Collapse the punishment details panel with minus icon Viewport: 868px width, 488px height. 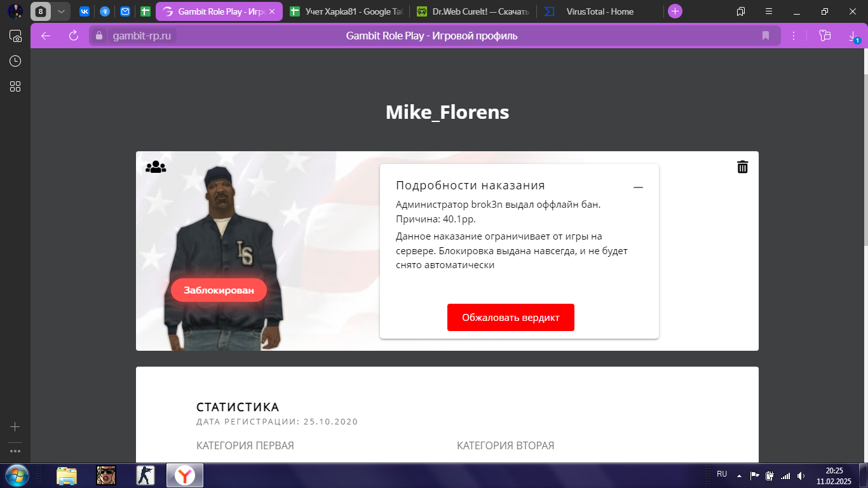click(x=639, y=187)
